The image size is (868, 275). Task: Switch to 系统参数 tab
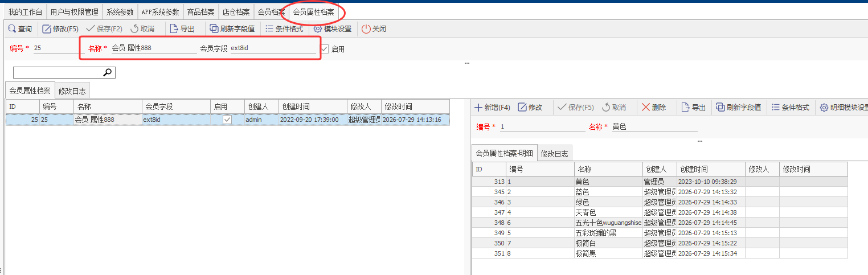(120, 12)
